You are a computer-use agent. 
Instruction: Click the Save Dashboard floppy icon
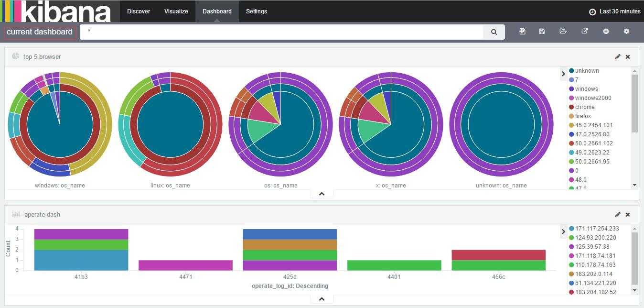(542, 32)
